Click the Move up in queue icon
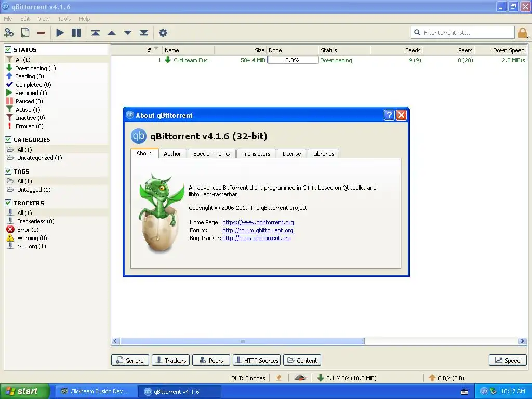 coord(112,33)
